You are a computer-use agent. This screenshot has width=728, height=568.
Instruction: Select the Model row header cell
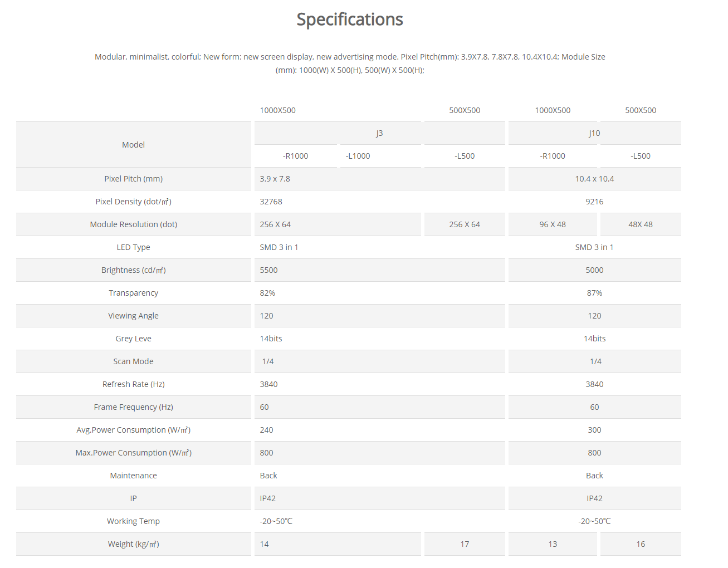coord(134,145)
